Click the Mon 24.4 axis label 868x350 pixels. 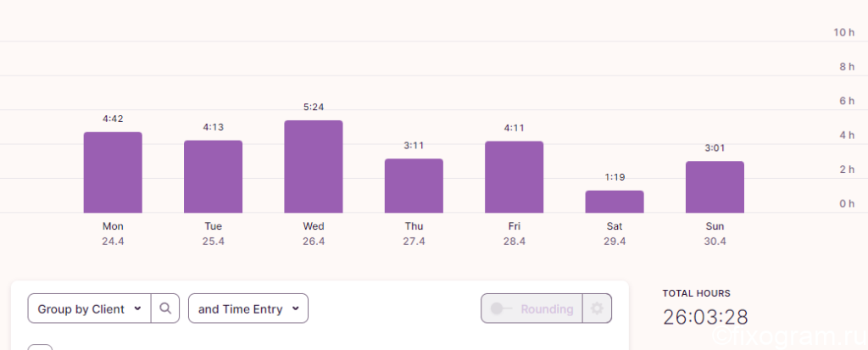113,234
